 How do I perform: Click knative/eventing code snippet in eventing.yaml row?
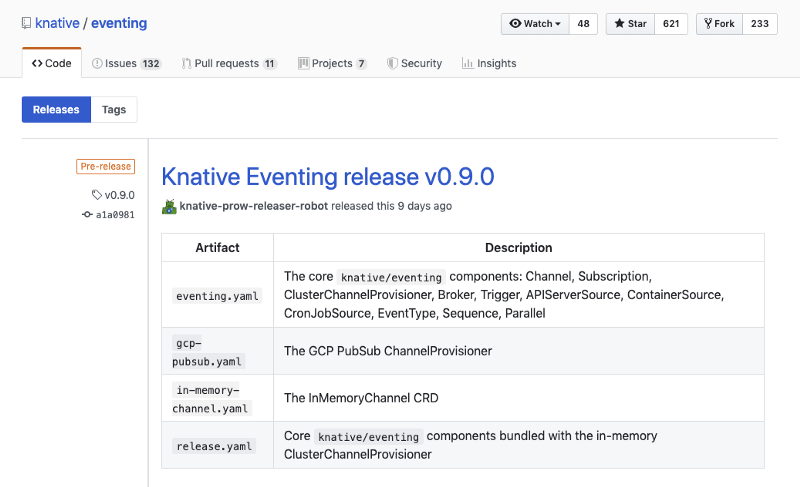click(x=391, y=277)
